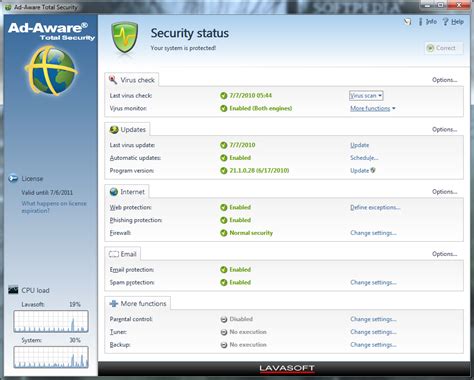This screenshot has height=380, width=474.
Task: Open the Help menu
Action: (x=453, y=22)
